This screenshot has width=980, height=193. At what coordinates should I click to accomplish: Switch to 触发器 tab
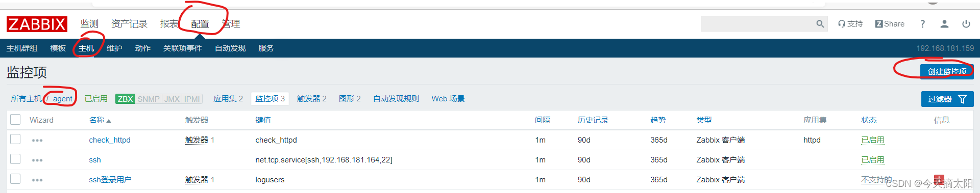(x=312, y=99)
